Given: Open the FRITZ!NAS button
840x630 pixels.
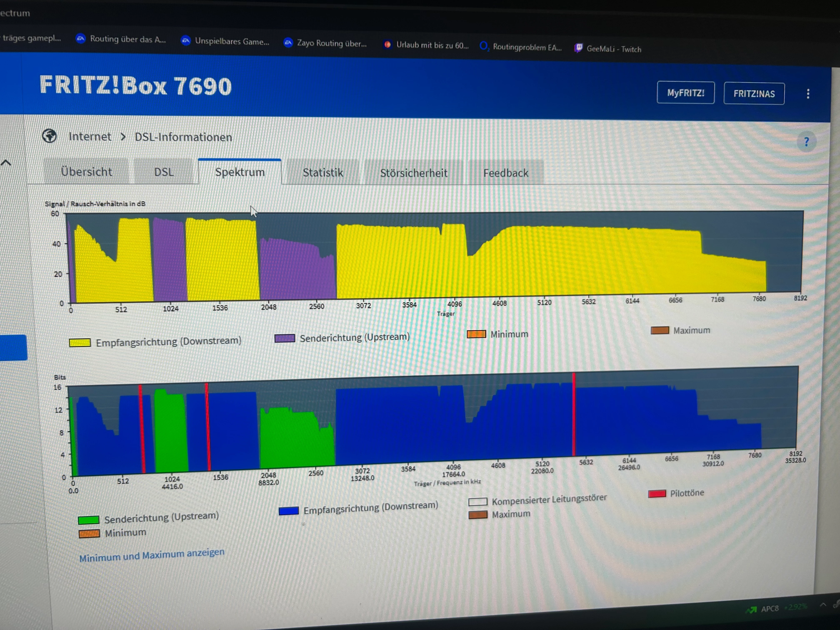Looking at the screenshot, I should click(x=754, y=94).
